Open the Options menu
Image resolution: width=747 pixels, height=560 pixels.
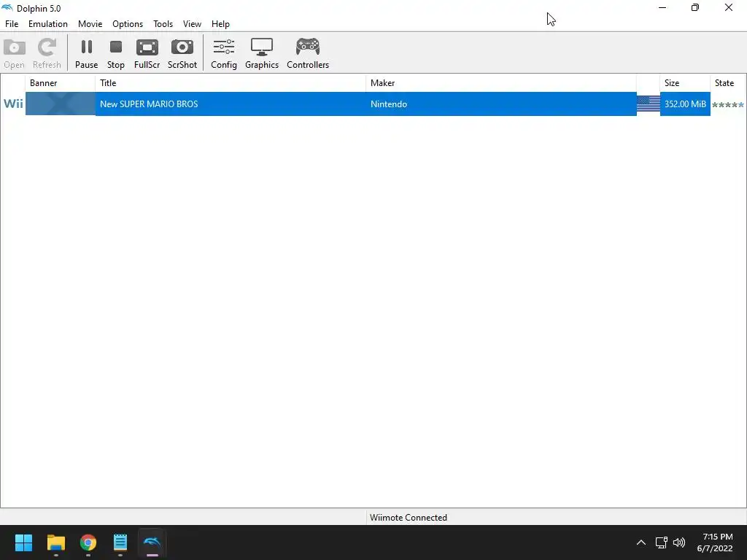pos(127,24)
